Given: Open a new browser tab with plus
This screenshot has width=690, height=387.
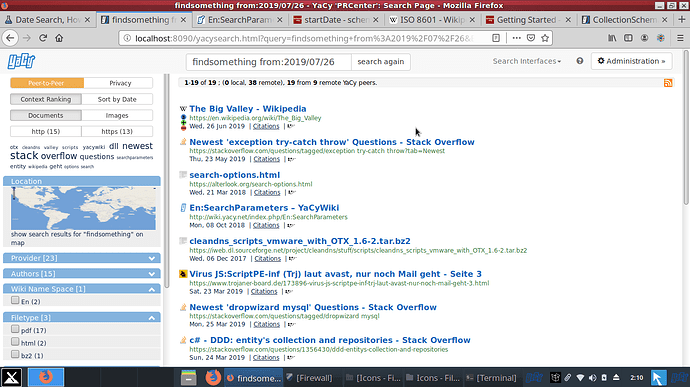Looking at the screenshot, I should coord(681,20).
